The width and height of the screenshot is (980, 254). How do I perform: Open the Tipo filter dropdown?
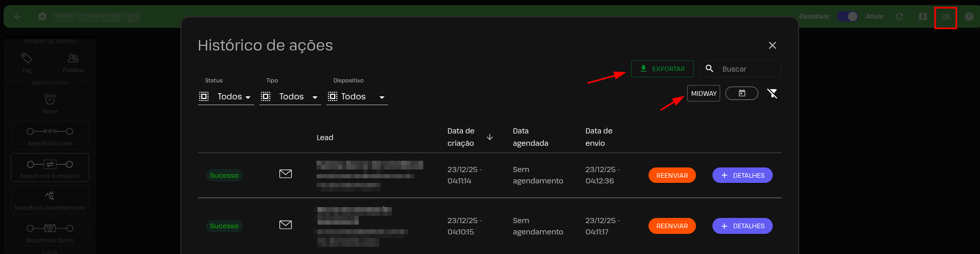[x=290, y=97]
